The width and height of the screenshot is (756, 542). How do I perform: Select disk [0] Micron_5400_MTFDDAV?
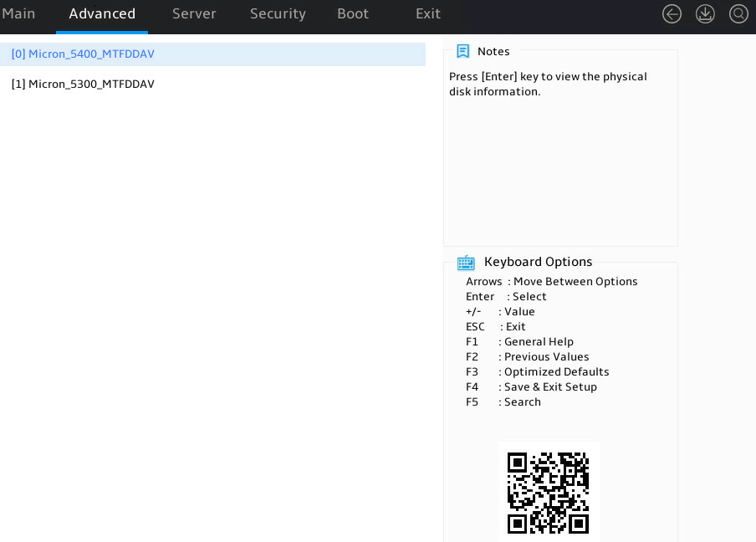(x=212, y=54)
